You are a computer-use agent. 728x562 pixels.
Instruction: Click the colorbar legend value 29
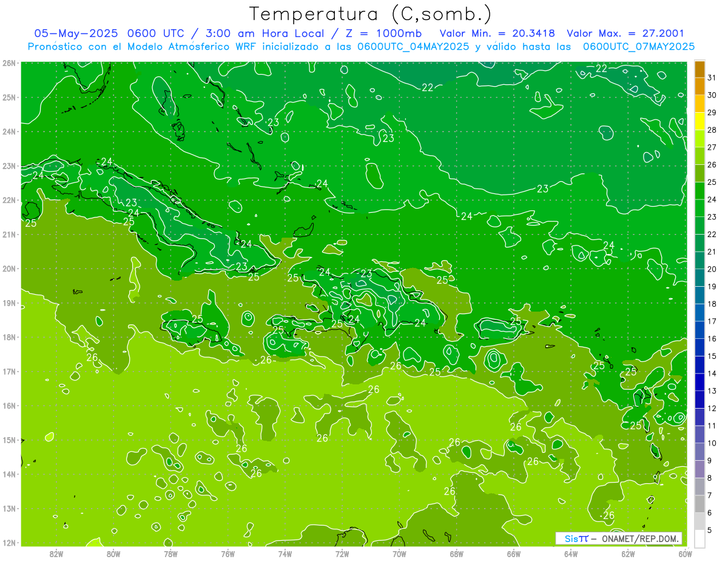coord(712,113)
